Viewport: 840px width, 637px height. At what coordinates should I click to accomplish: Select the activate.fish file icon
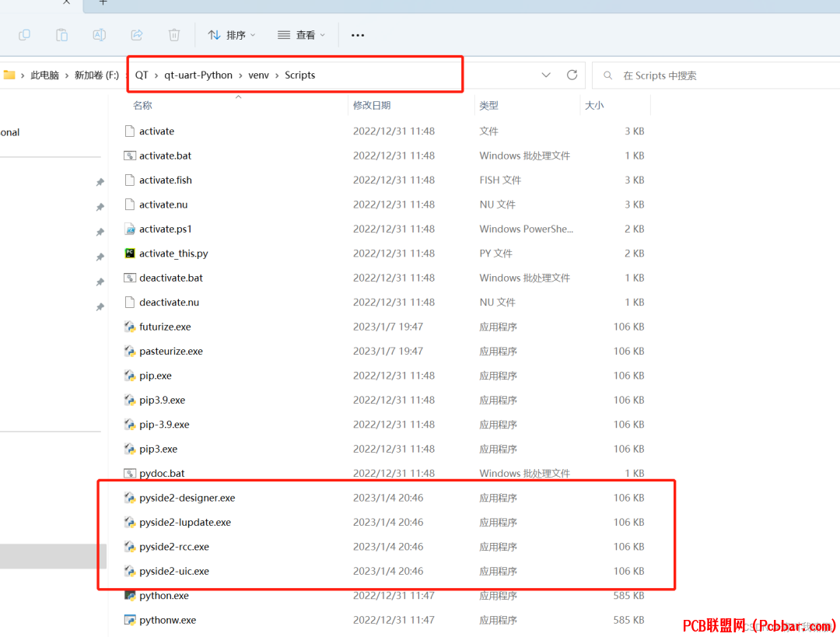pyautogui.click(x=130, y=180)
